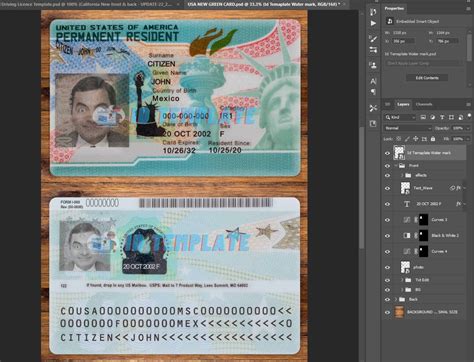Click the Edit Contents button
474x362 pixels.
pos(427,78)
